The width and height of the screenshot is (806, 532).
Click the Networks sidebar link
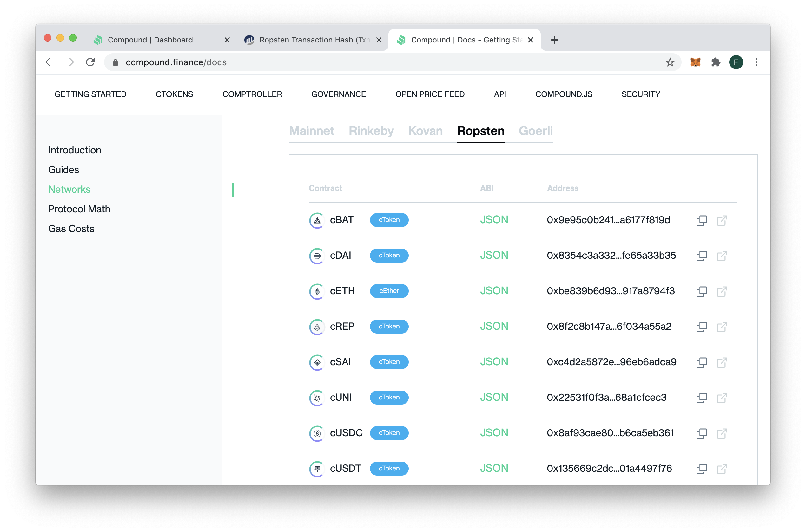tap(69, 189)
